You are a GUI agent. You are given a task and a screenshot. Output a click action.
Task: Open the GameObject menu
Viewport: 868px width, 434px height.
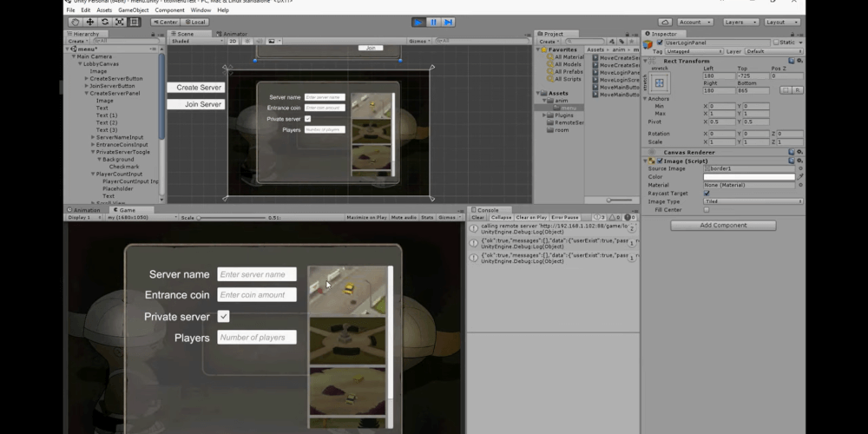[x=134, y=10]
